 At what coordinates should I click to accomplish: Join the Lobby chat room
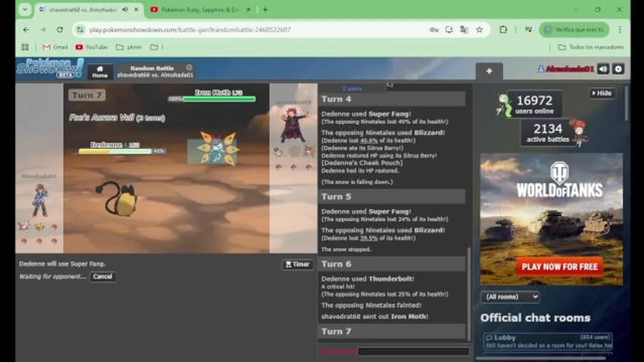point(548,341)
